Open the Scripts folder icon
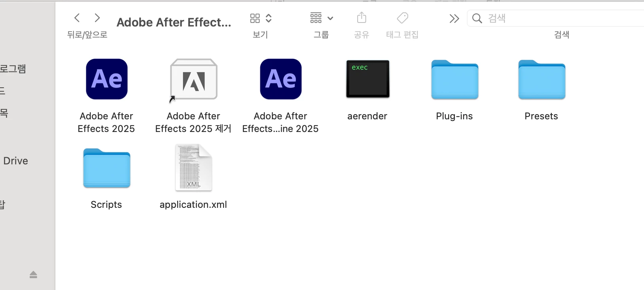The height and width of the screenshot is (290, 644). [107, 168]
